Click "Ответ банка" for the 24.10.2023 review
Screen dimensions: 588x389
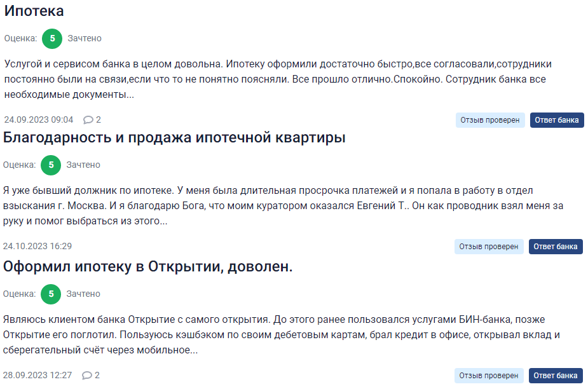click(x=556, y=247)
